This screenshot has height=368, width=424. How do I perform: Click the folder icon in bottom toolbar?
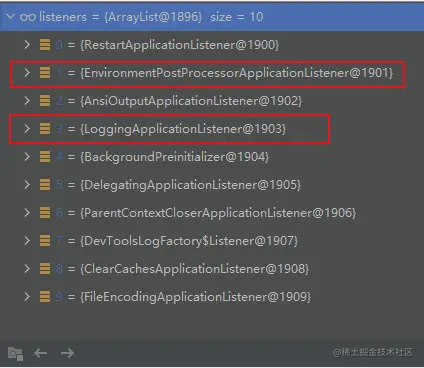[x=15, y=353]
